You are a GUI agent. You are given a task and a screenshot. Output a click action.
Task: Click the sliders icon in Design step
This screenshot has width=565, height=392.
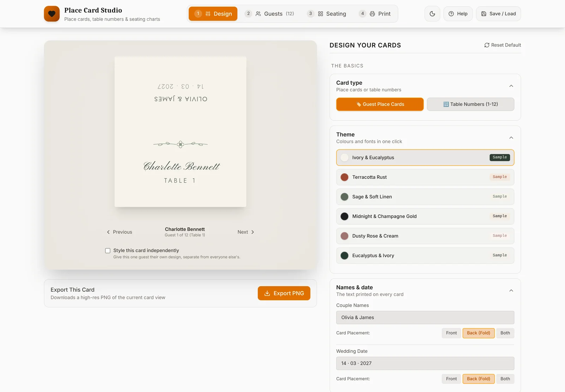(x=208, y=14)
